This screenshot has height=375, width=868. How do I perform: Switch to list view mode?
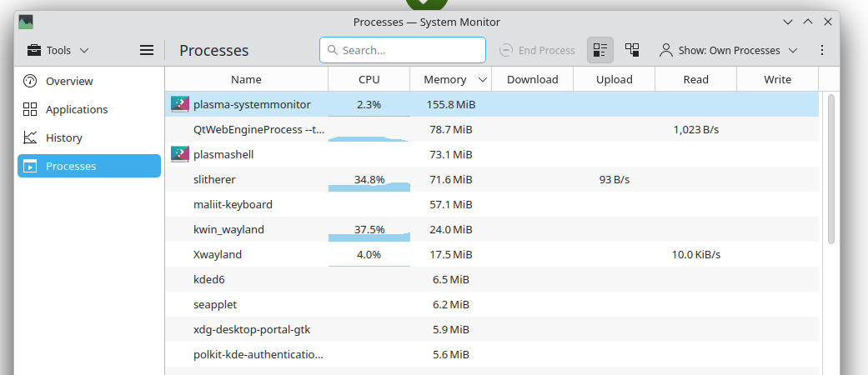point(600,50)
